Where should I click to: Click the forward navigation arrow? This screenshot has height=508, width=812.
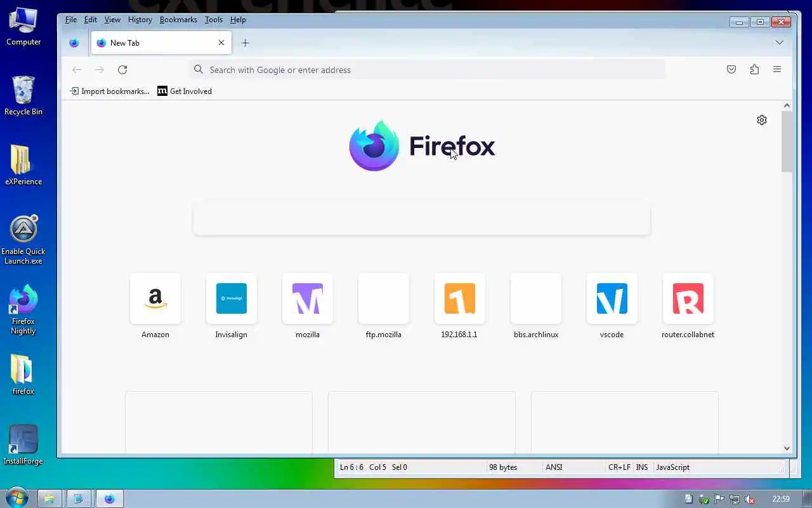click(x=100, y=70)
